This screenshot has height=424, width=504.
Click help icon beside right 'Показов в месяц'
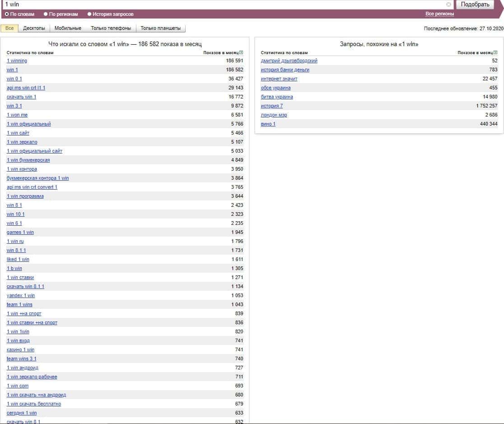point(496,53)
